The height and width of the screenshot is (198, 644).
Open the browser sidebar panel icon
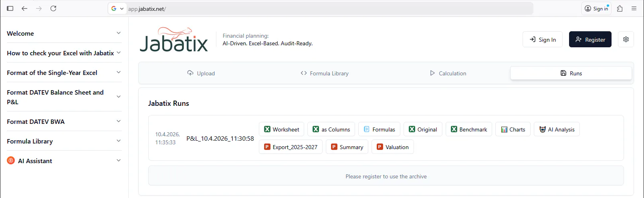pyautogui.click(x=10, y=8)
